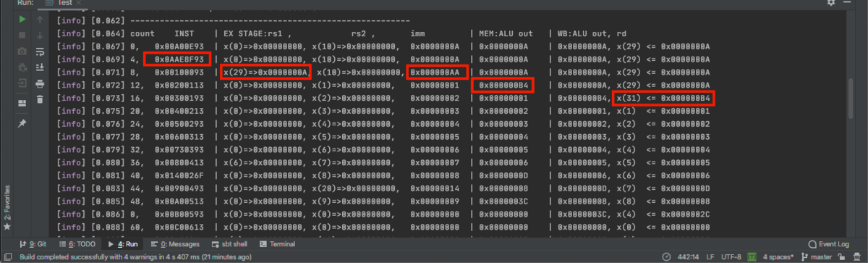This screenshot has height=263, width=868.
Task: Click instruction value 0x0140026F
Action: (x=179, y=175)
